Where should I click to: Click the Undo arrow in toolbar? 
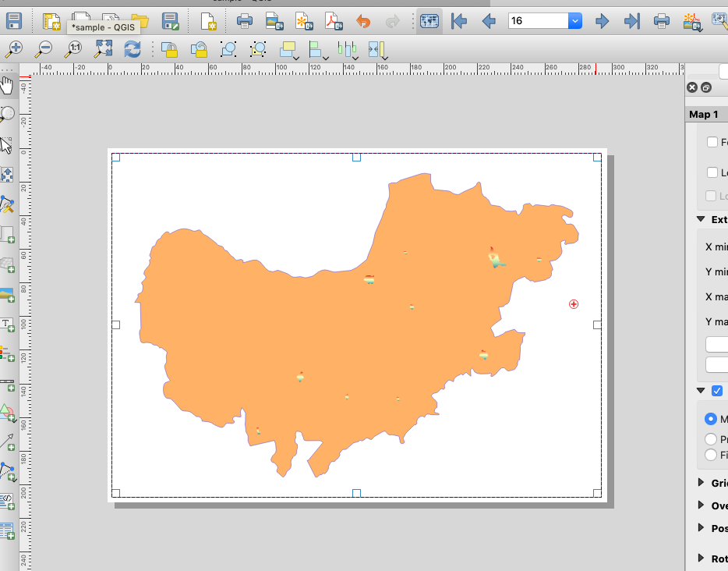point(363,21)
